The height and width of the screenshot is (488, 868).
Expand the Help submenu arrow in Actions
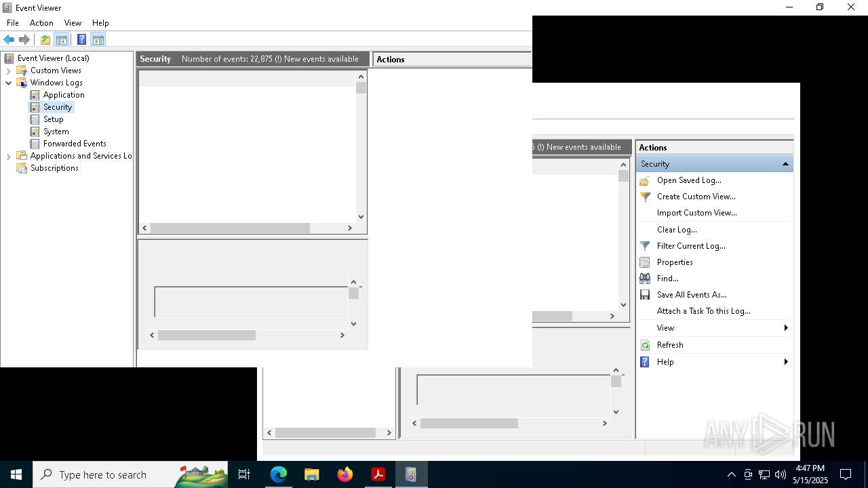(x=786, y=362)
